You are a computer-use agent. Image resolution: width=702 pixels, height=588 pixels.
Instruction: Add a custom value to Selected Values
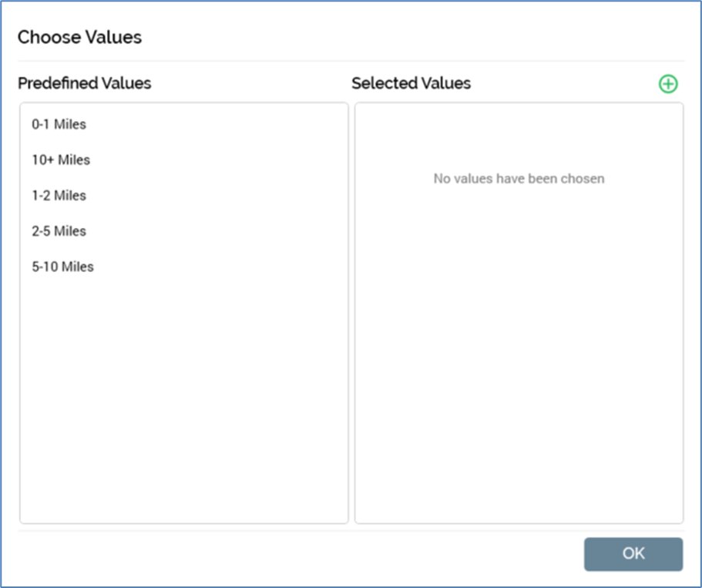click(668, 84)
